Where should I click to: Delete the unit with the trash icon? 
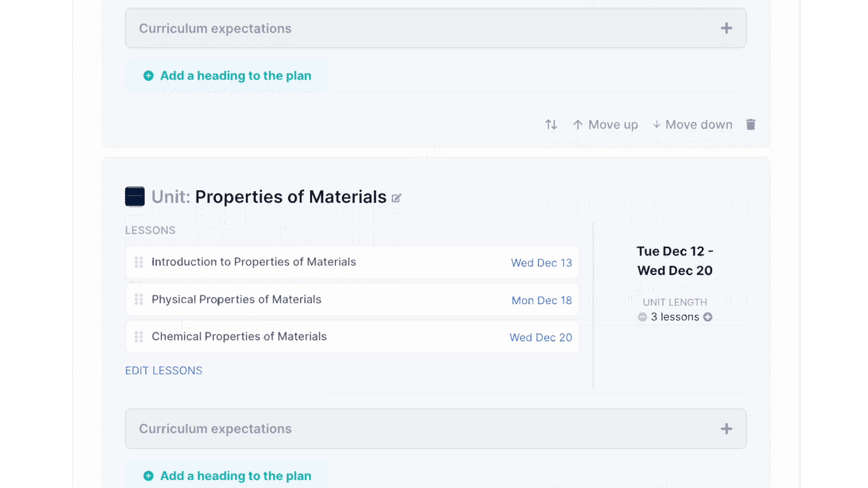pyautogui.click(x=750, y=124)
